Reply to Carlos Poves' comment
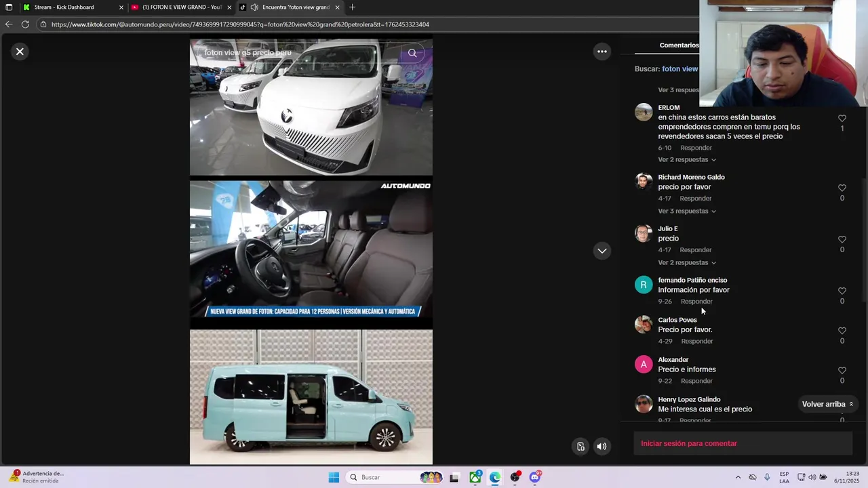Image resolution: width=868 pixels, height=488 pixels. pos(697,342)
